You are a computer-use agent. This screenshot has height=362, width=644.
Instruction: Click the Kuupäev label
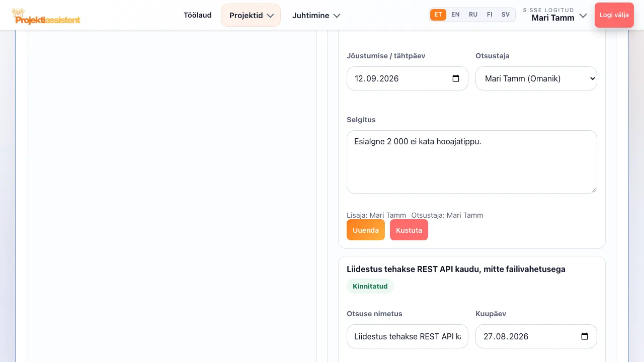491,314
